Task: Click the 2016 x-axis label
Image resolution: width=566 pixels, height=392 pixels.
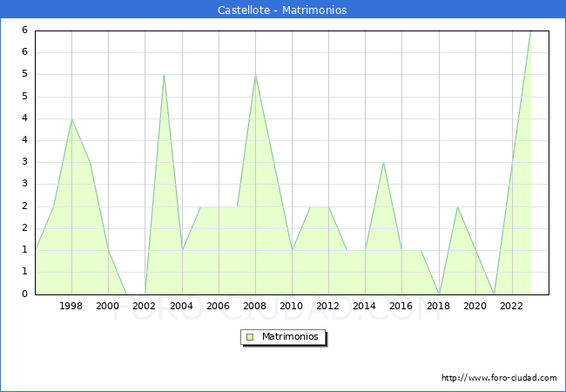Action: click(401, 306)
